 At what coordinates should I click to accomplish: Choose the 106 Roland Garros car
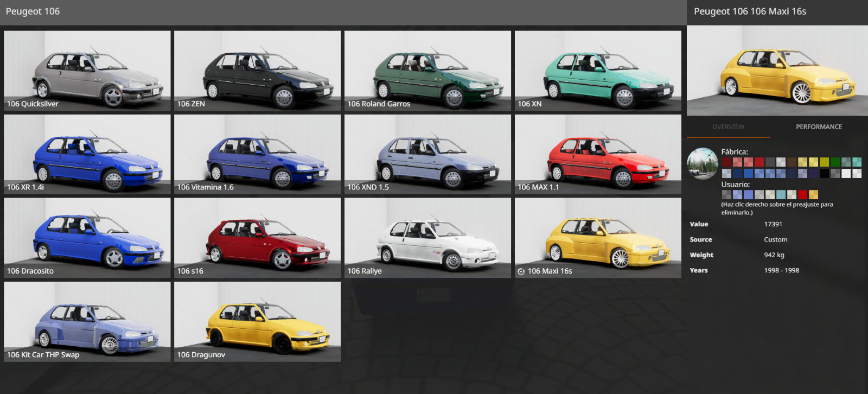427,71
